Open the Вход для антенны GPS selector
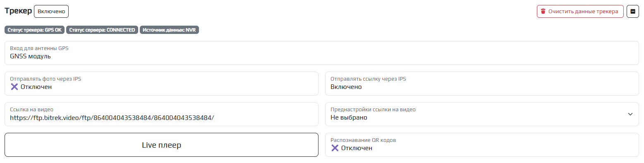 (x=322, y=53)
